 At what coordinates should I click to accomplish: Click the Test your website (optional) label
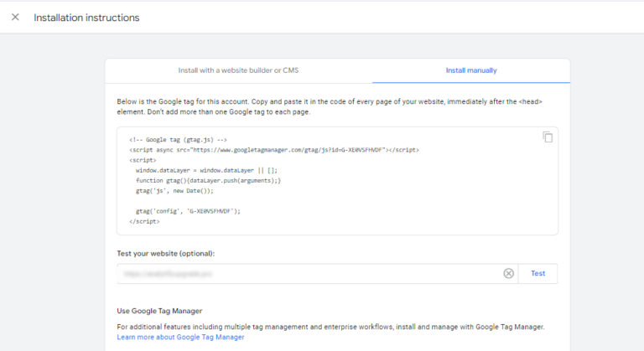[x=166, y=253]
